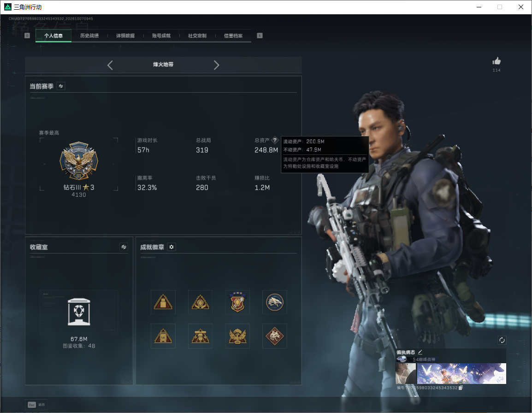Click the E next-tab key hint
The height and width of the screenshot is (413, 532).
coord(260,35)
